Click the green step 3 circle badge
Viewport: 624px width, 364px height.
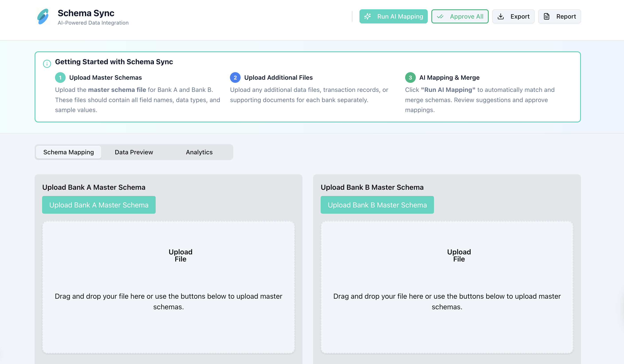[x=410, y=78]
